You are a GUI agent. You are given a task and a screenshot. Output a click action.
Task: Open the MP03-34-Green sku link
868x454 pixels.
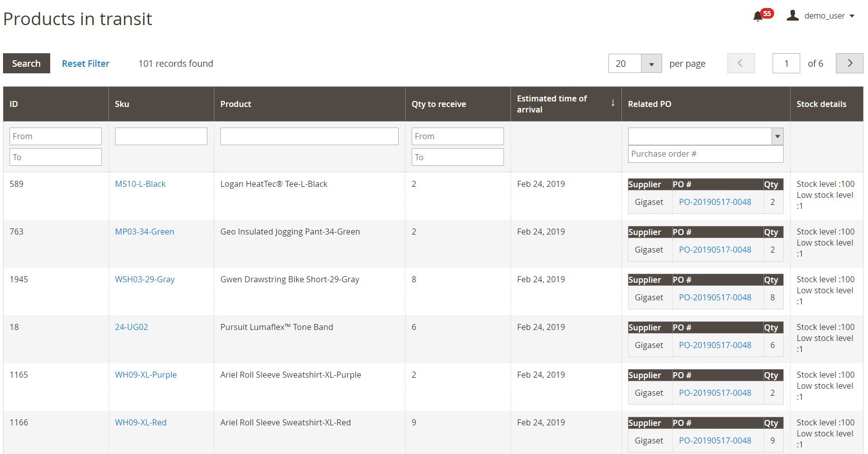[x=145, y=232]
